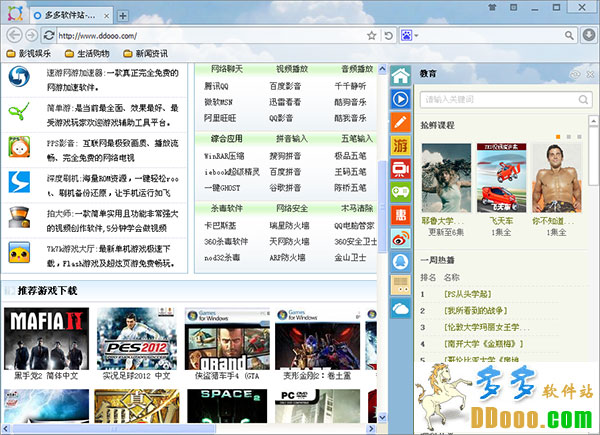Click the education panel scroll up arrow

[593, 121]
